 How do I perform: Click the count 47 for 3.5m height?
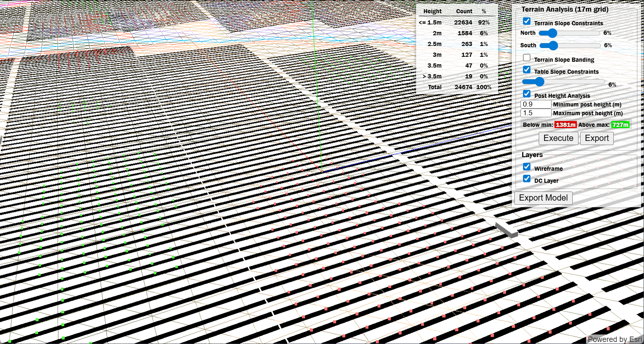click(469, 65)
